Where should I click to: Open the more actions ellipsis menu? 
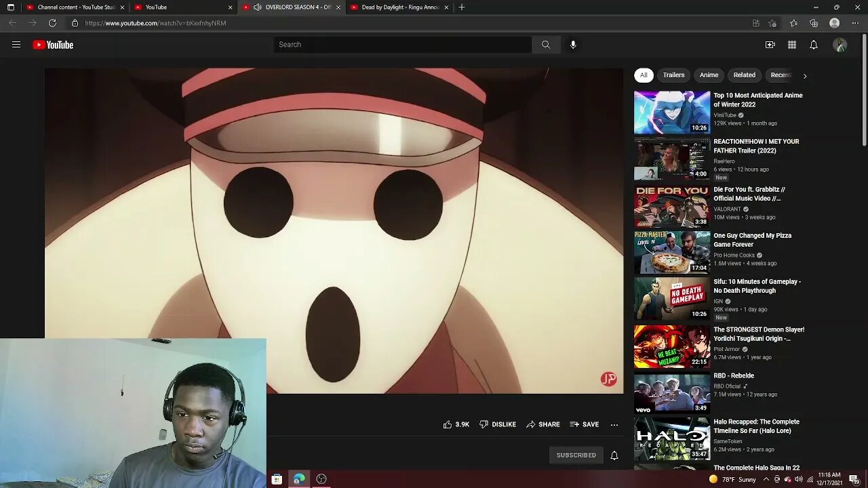coord(614,424)
